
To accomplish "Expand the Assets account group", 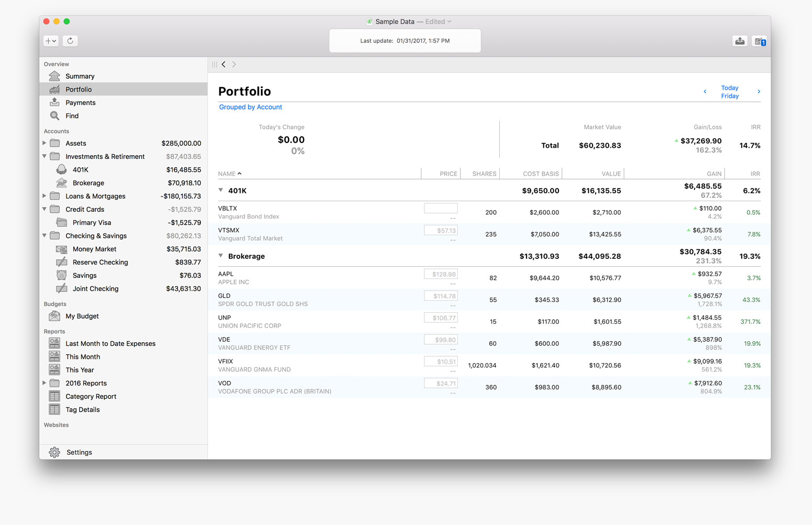I will pyautogui.click(x=45, y=143).
